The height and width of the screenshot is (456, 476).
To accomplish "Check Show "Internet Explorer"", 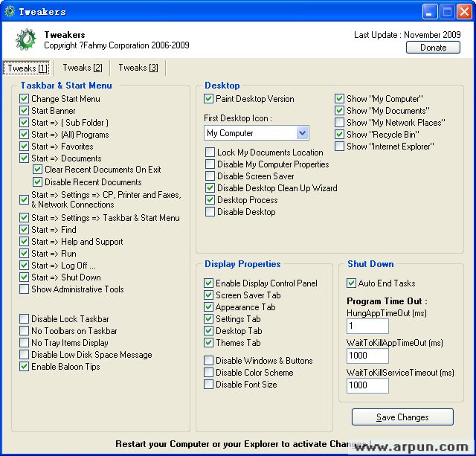I will pos(339,147).
